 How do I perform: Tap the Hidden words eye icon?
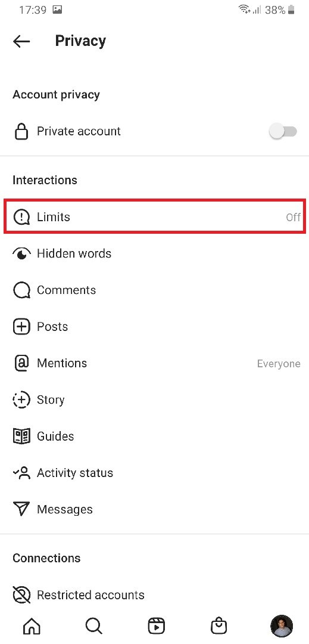click(x=21, y=254)
